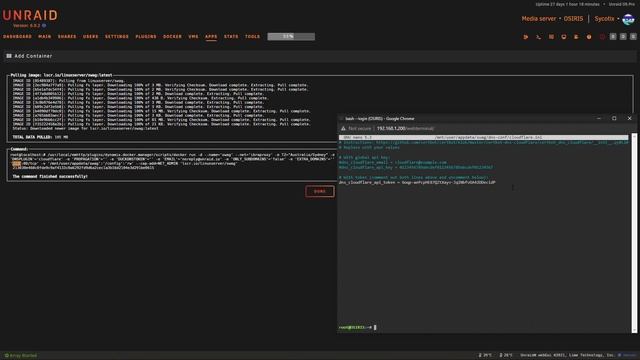Open the terminal icon in top toolbar
The width and height of the screenshot is (640, 360).
coord(538,37)
